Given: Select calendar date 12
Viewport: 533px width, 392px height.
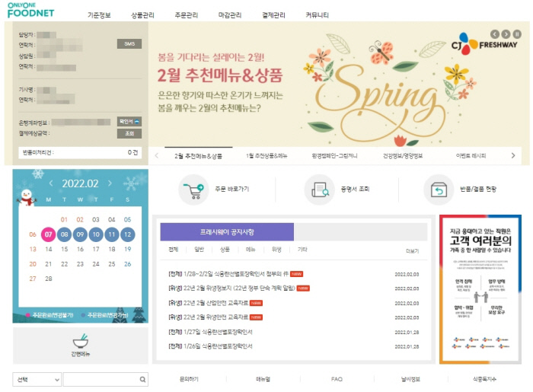Looking at the screenshot, I should pyautogui.click(x=127, y=234).
